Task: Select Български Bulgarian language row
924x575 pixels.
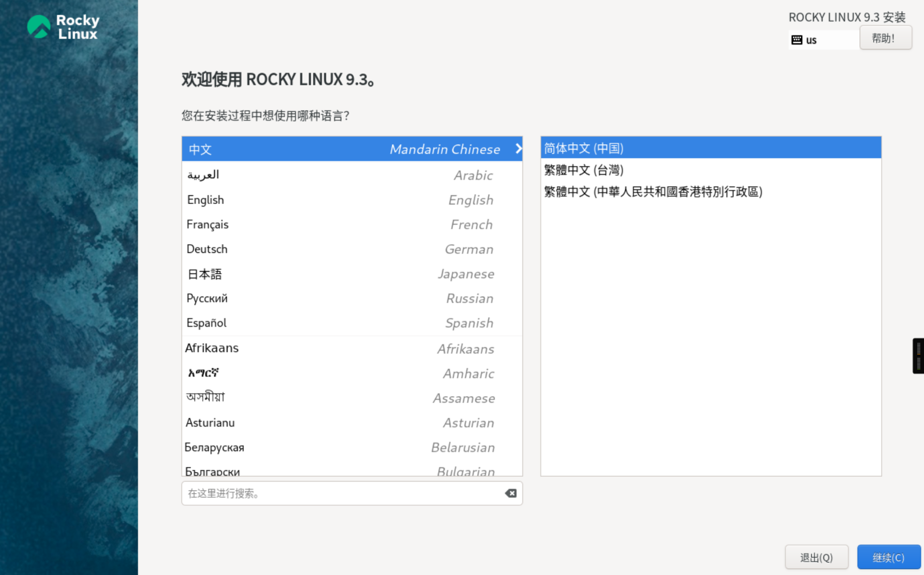Action: tap(352, 469)
